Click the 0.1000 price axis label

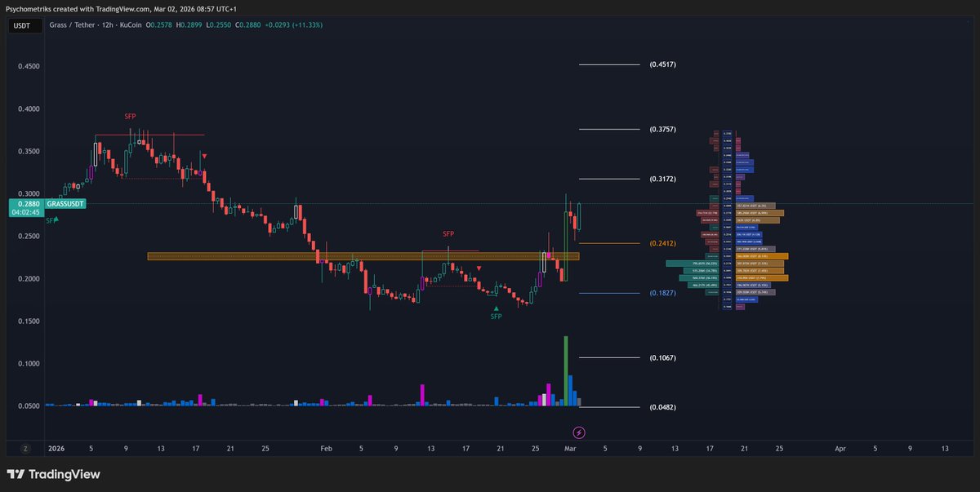click(x=28, y=363)
